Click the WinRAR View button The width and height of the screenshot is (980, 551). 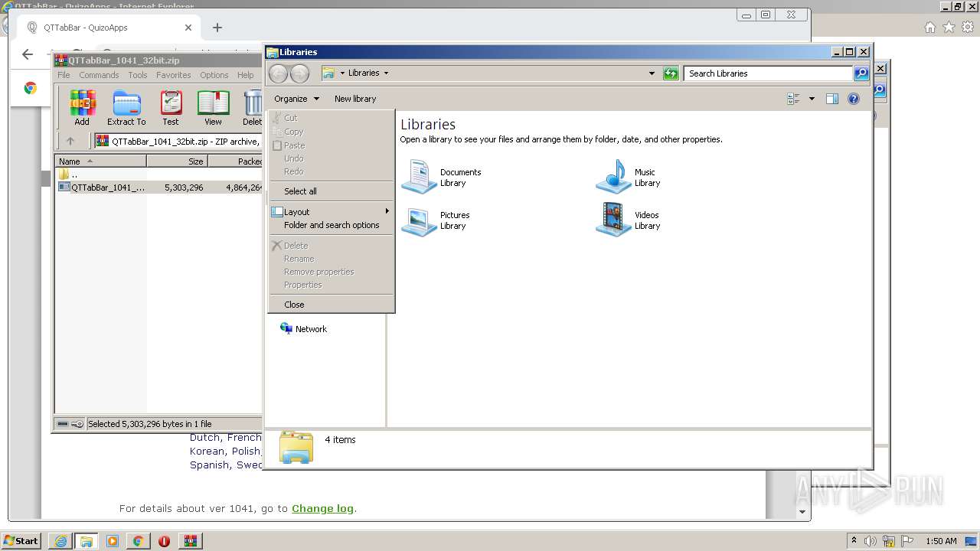point(213,108)
